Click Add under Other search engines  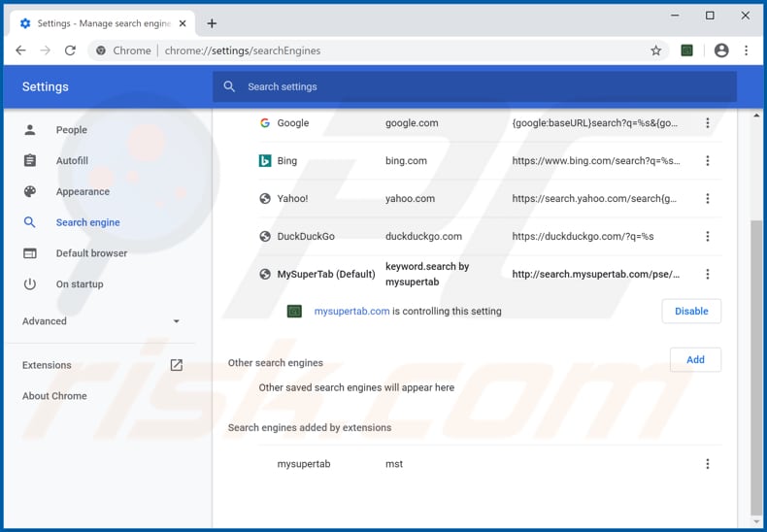point(695,359)
